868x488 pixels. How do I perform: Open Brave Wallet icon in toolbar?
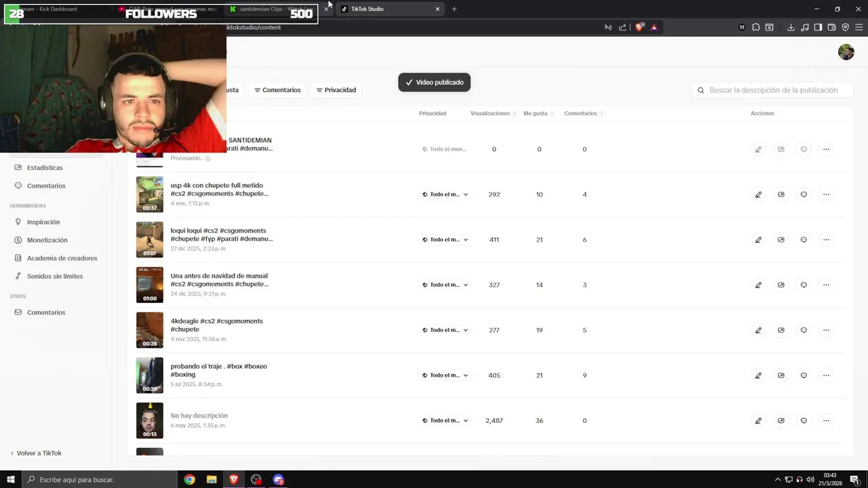click(831, 27)
